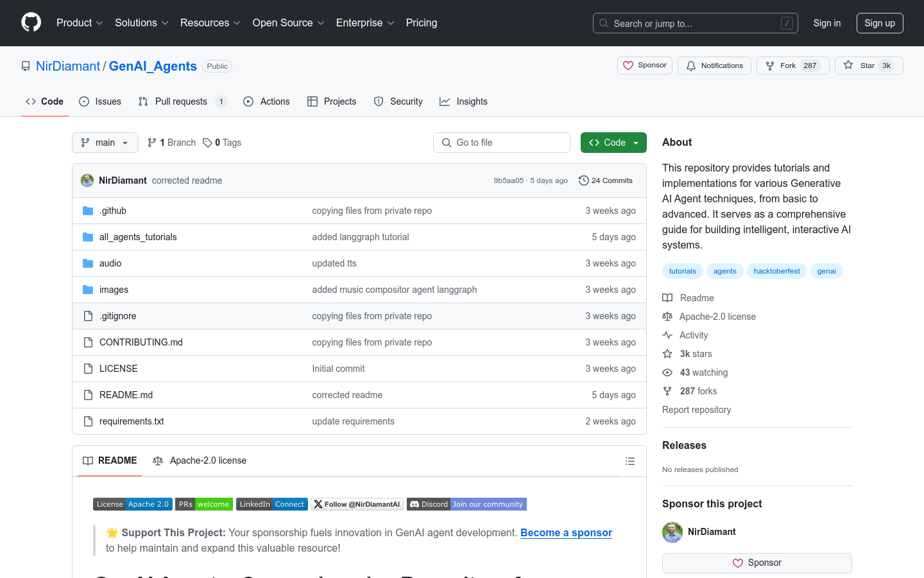Click the Sign in link
This screenshot has height=578, width=924.
[827, 23]
